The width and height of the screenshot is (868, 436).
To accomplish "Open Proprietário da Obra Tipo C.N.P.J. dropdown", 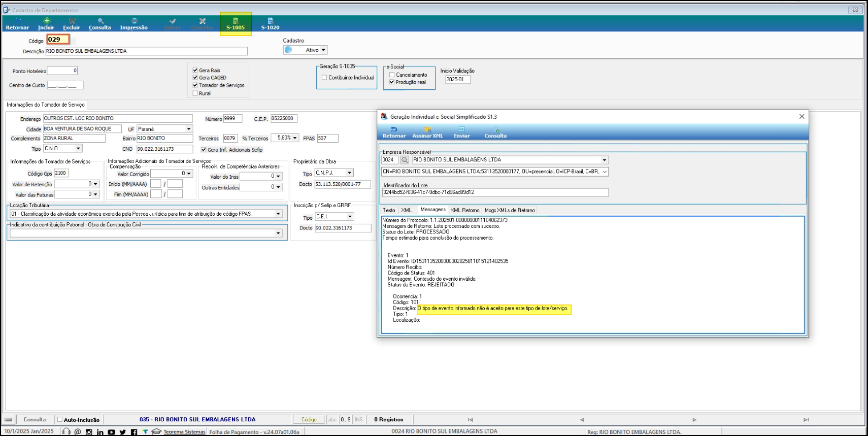I will 349,173.
